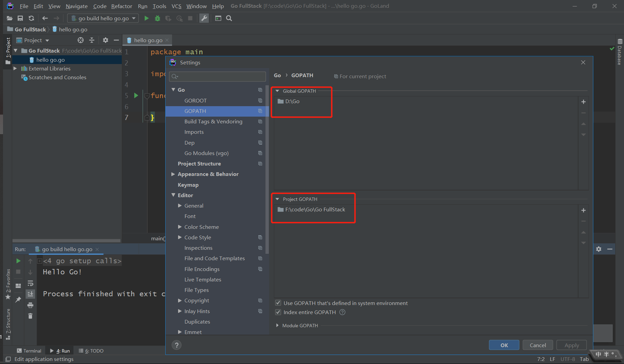The height and width of the screenshot is (364, 624).
Task: Switch to hello go.go editor tab
Action: tap(148, 40)
